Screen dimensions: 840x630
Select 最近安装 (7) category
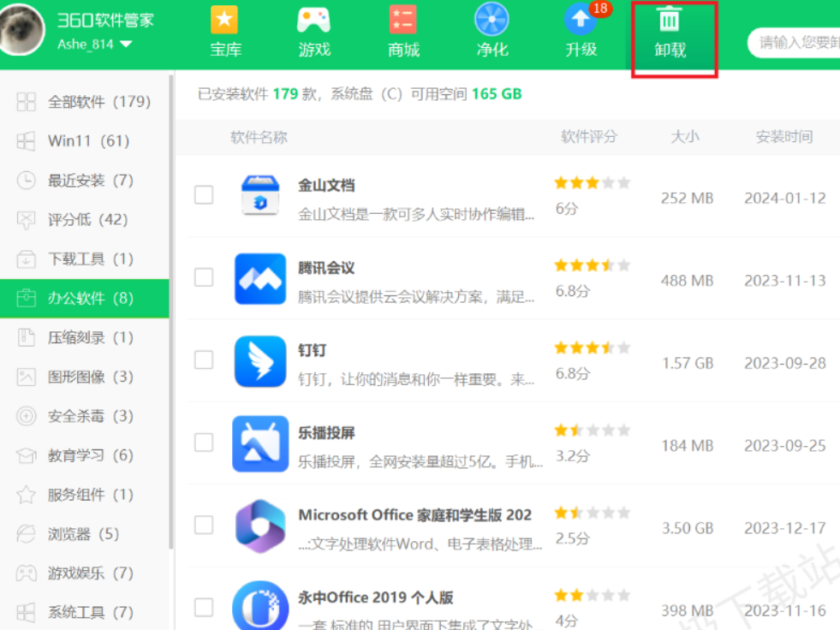(x=85, y=180)
